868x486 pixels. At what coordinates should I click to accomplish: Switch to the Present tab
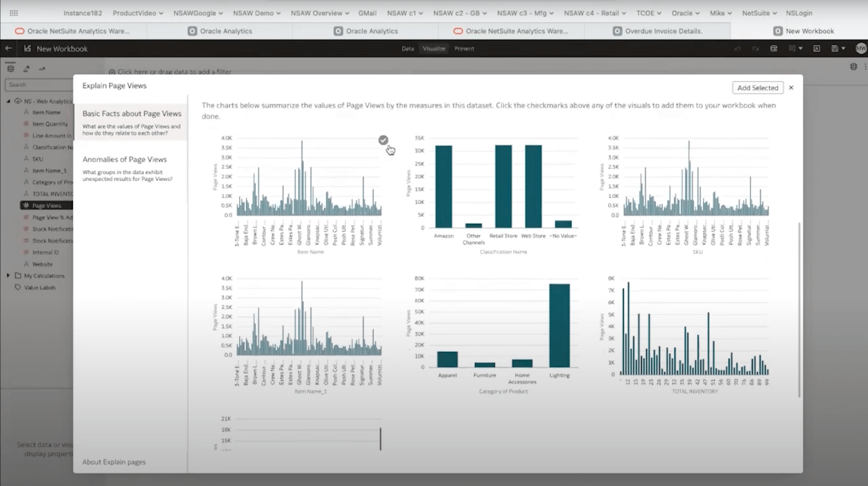pyautogui.click(x=464, y=48)
